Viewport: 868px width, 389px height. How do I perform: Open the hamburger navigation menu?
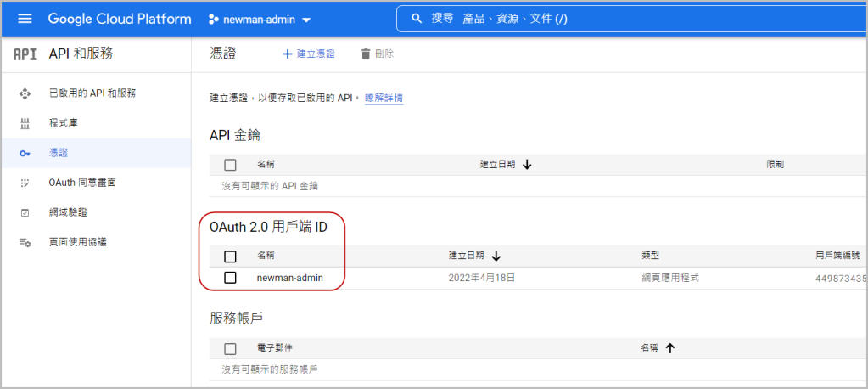(x=25, y=19)
